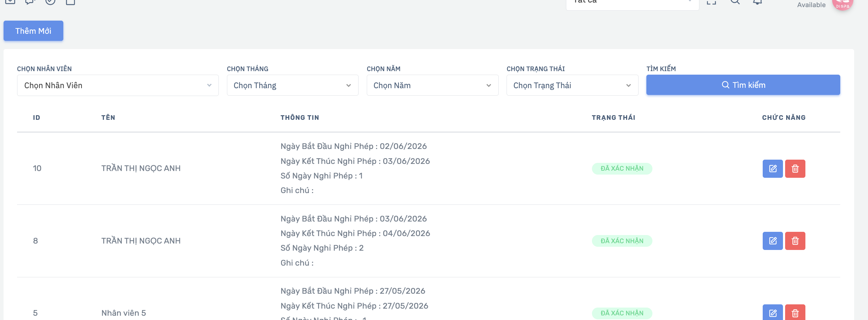Screen dimensions: 868x320
Task: Delete leave record ID 10
Action: click(x=795, y=169)
